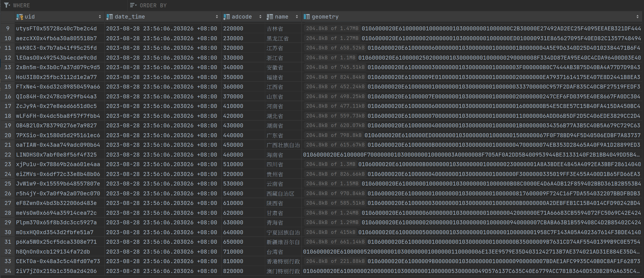Screen dimensions: 644x278
Task: Click uid cell nkK8C3-0x7b7ab41f95c25fd
Action: tap(59, 48)
